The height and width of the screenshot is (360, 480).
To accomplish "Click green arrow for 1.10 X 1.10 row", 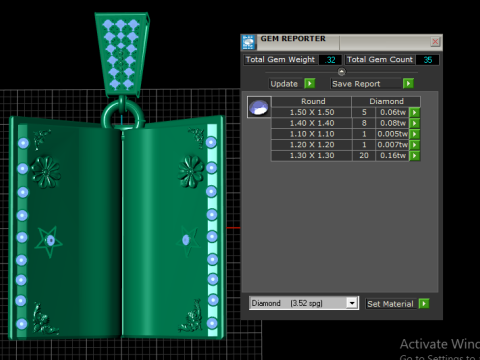I will coord(414,134).
